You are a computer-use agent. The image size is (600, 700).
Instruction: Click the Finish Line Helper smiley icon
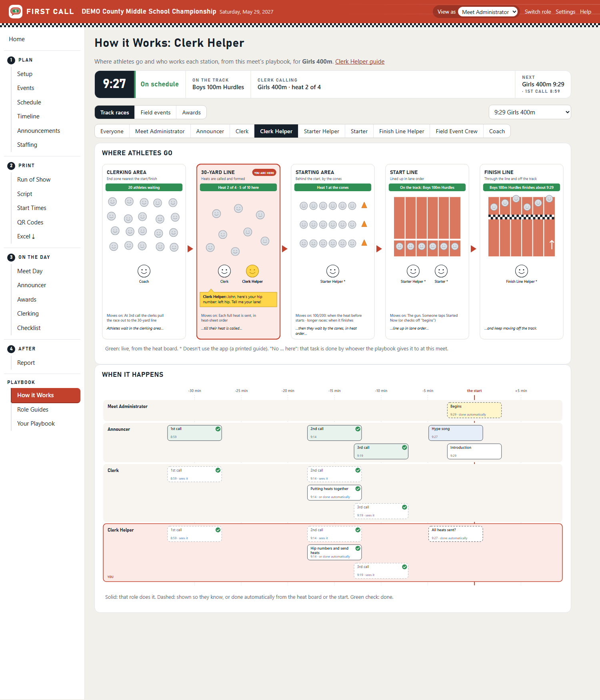coord(522,271)
